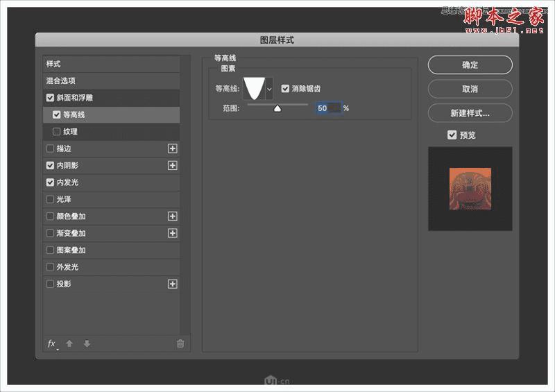Add another 投影 effect with plus icon
This screenshot has height=392, width=555.
172,284
